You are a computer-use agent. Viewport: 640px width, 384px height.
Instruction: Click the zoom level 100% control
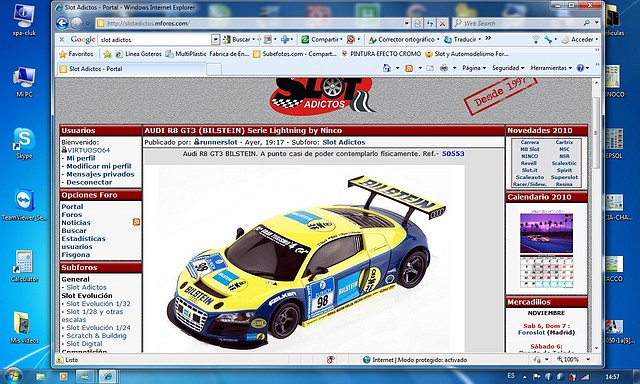coord(571,360)
